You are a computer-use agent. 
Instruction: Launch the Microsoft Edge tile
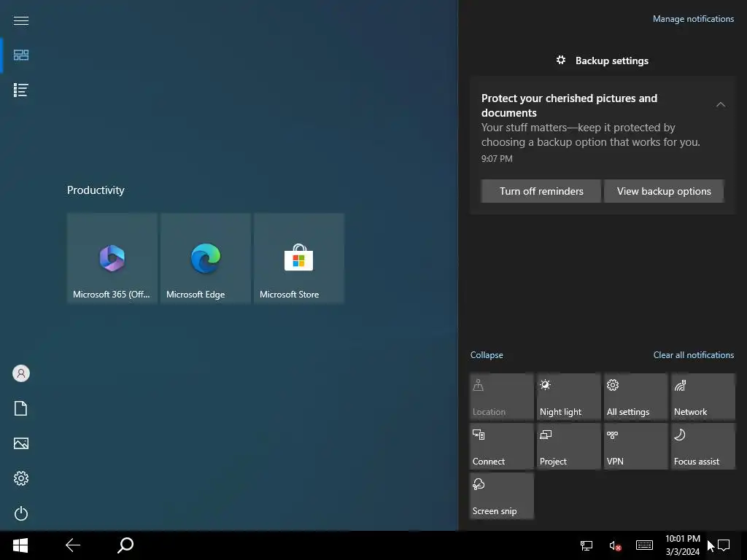(x=205, y=258)
